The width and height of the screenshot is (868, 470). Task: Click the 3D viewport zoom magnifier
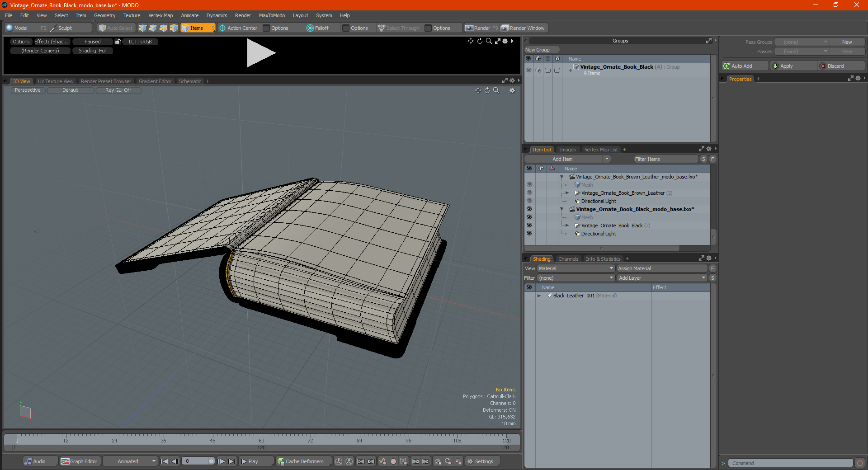tap(496, 90)
